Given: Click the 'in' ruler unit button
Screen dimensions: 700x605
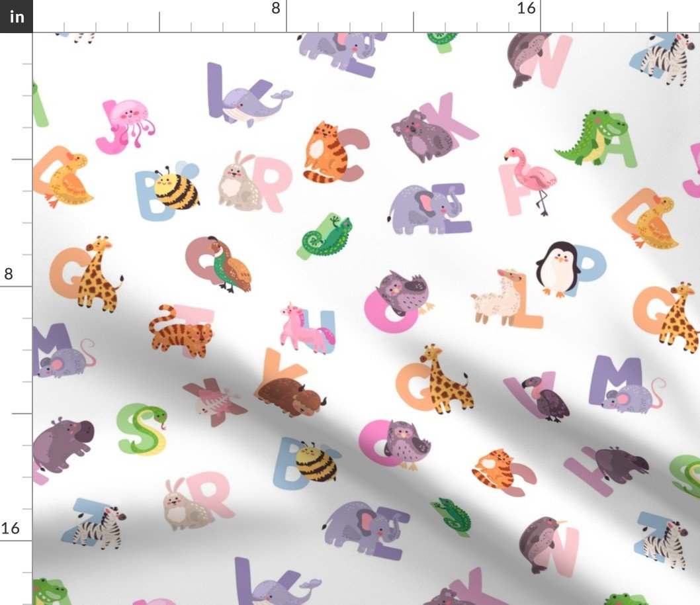Looking at the screenshot, I should (16, 16).
